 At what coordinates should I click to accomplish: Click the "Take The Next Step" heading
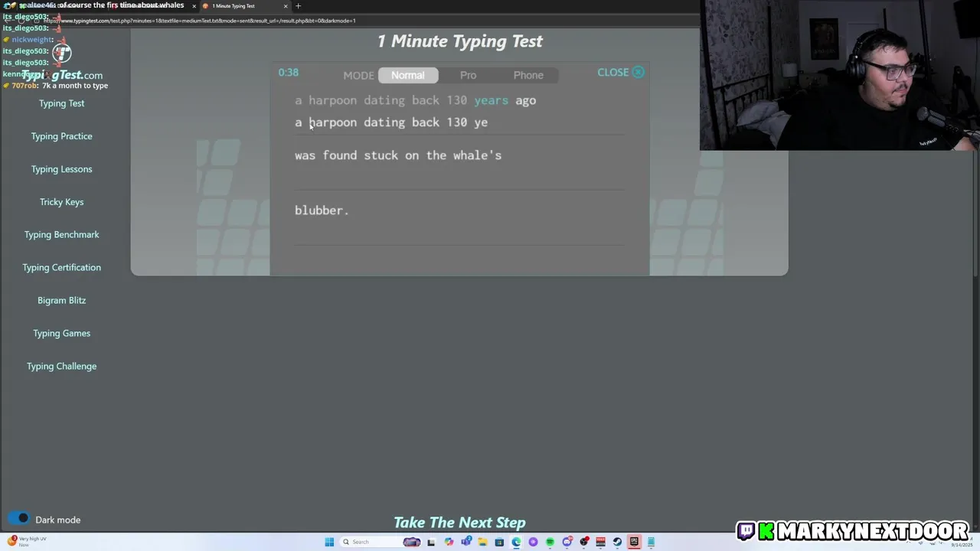[459, 523]
